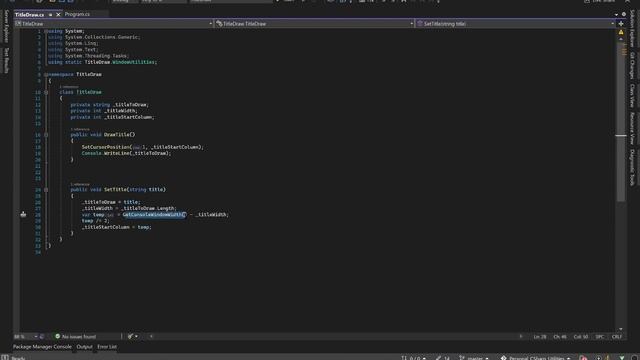
Task: Click the Ln 28 line indicator
Action: click(x=540, y=337)
